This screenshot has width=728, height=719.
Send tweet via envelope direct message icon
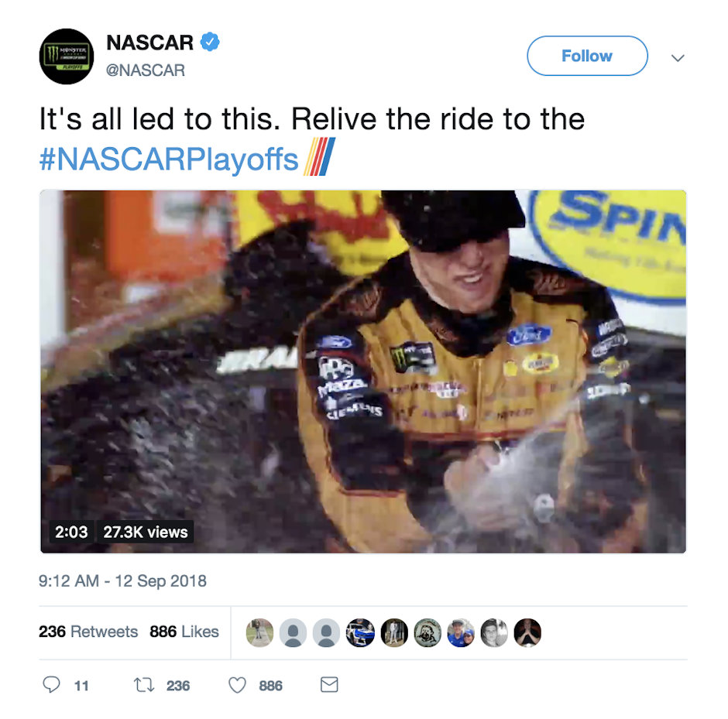329,685
